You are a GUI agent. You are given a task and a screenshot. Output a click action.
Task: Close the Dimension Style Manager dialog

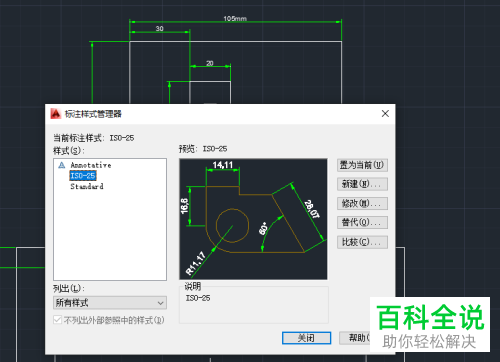click(385, 114)
